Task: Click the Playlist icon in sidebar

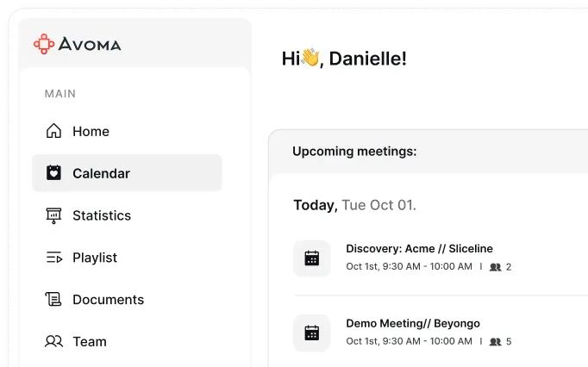Action: (x=53, y=258)
